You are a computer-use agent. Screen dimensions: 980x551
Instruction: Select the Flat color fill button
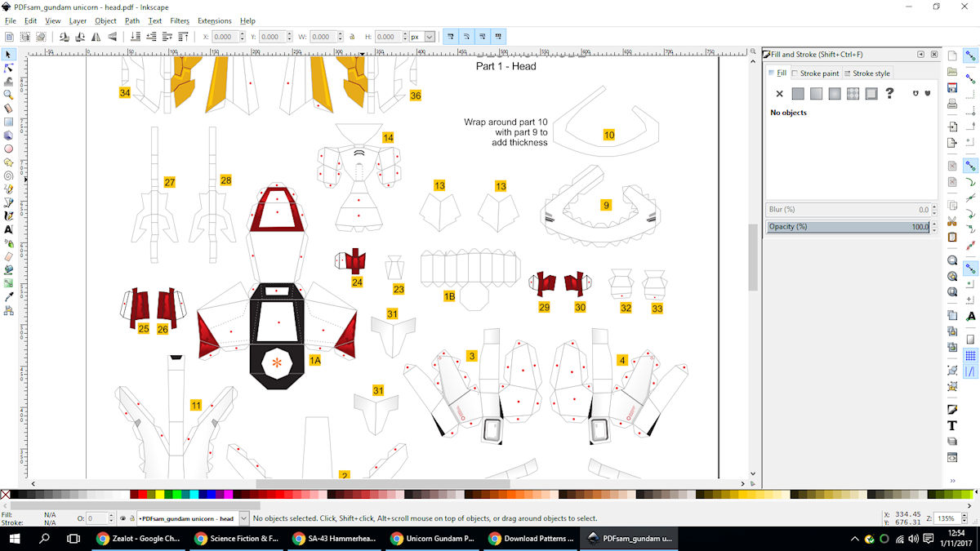tap(798, 94)
